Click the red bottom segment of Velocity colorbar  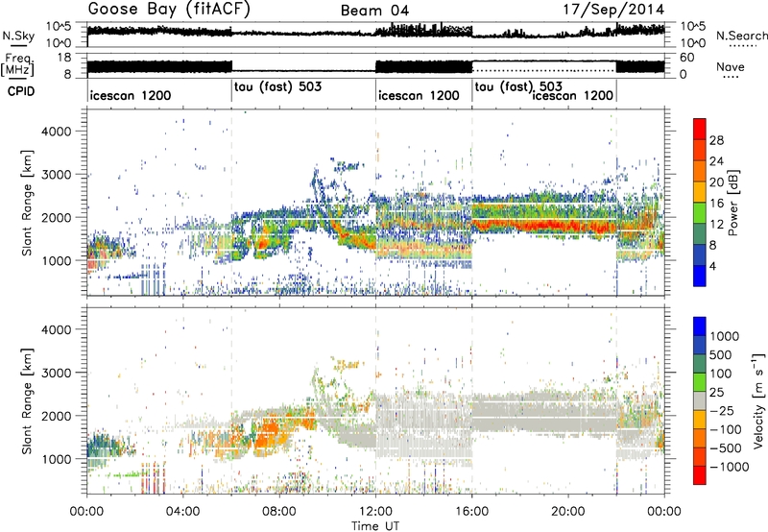point(700,475)
